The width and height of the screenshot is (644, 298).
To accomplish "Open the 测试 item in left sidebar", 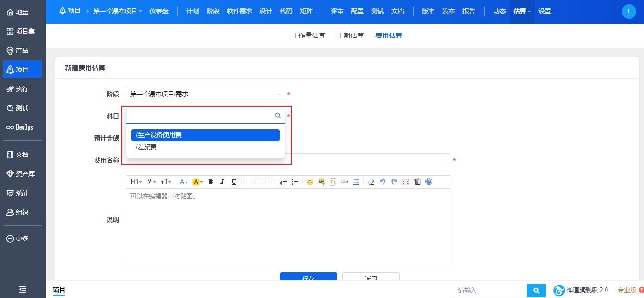I will (22, 108).
